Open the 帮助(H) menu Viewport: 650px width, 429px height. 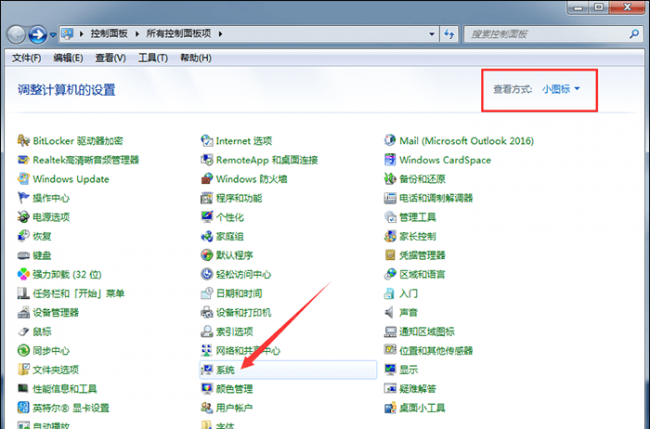click(x=196, y=58)
